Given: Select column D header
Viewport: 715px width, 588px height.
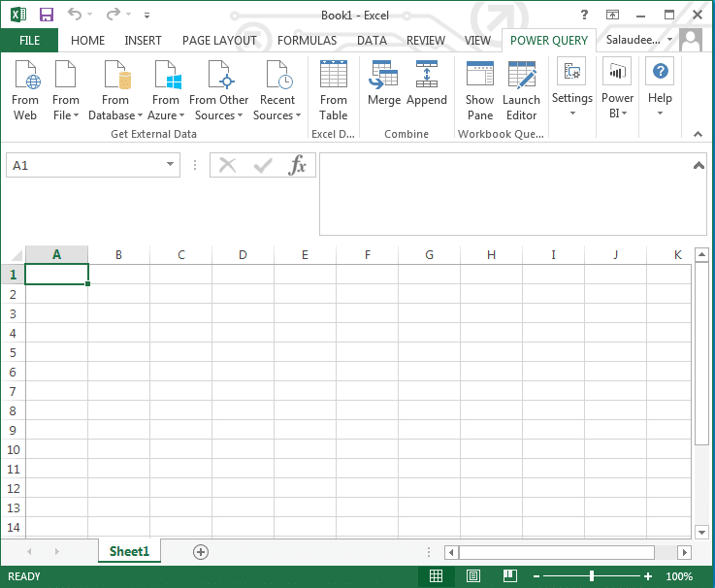Looking at the screenshot, I should tap(243, 254).
